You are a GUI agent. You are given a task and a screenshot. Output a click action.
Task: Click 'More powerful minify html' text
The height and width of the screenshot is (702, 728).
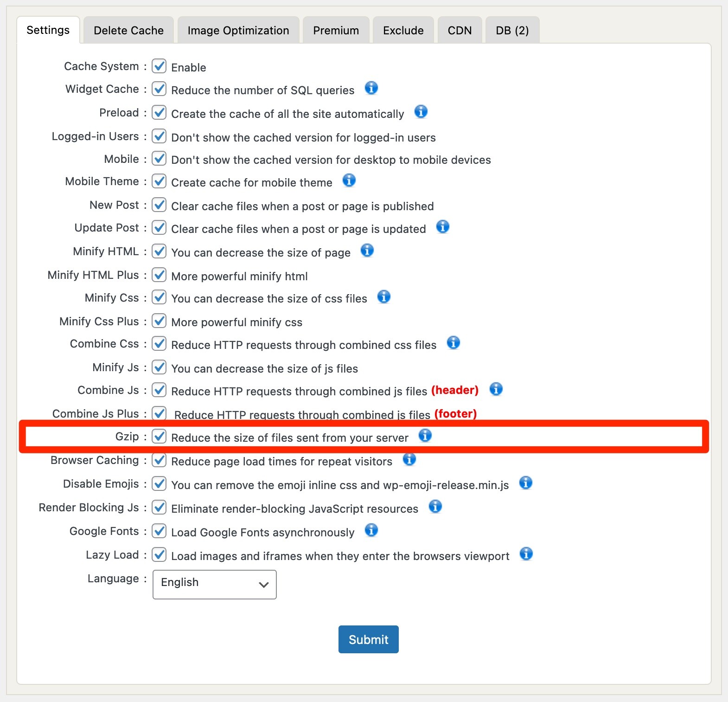[x=240, y=276]
